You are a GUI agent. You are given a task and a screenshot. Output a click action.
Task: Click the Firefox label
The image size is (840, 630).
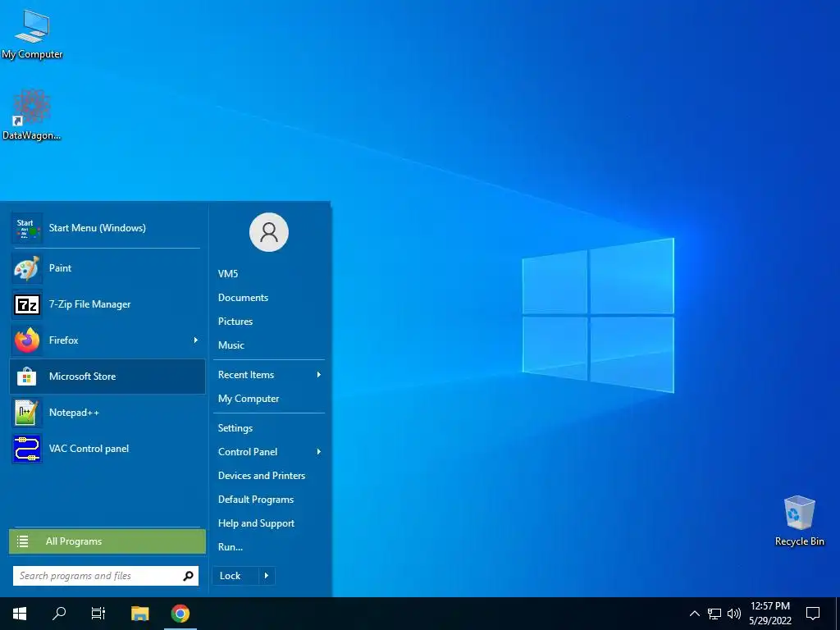[64, 340]
